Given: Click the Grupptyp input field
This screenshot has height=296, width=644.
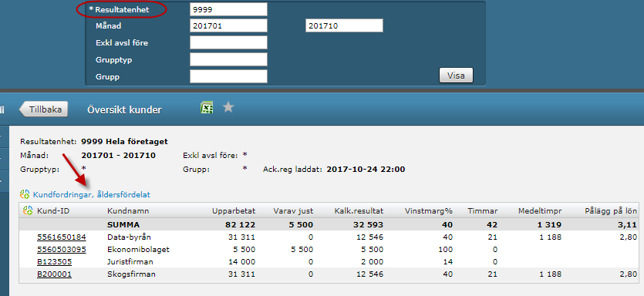Looking at the screenshot, I should click(x=228, y=59).
